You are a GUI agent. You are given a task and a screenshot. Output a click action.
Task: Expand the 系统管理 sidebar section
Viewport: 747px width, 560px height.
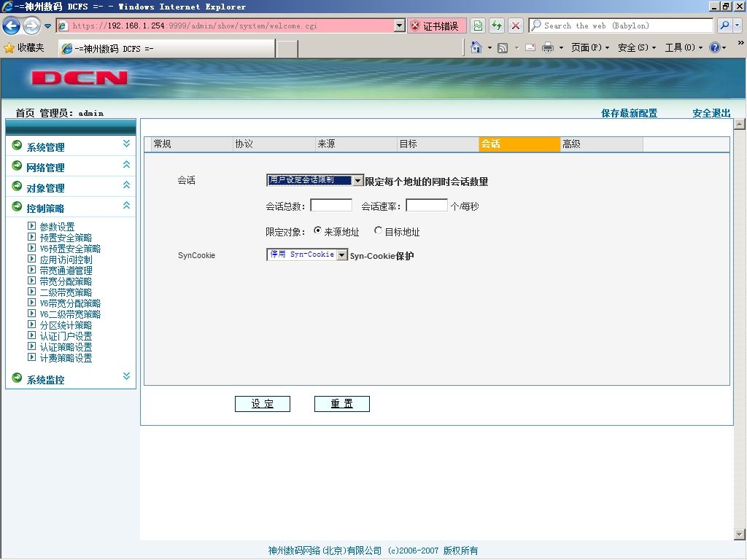tap(126, 144)
